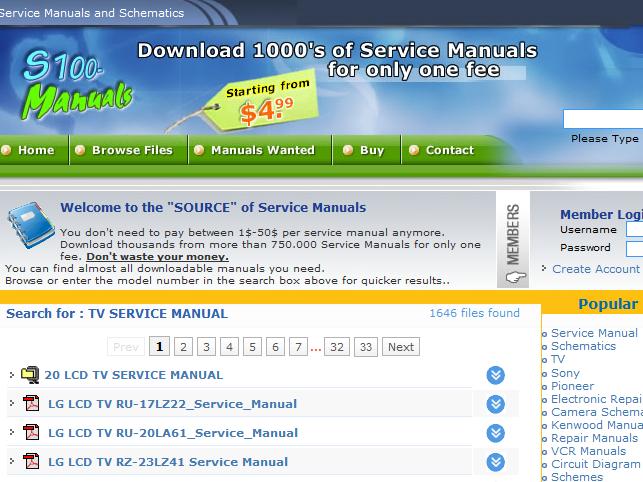The image size is (643, 482).
Task: Click the Next page button
Action: (400, 347)
